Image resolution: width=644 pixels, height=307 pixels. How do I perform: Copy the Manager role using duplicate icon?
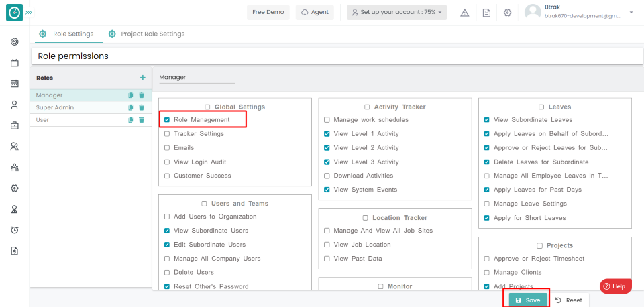tap(131, 95)
